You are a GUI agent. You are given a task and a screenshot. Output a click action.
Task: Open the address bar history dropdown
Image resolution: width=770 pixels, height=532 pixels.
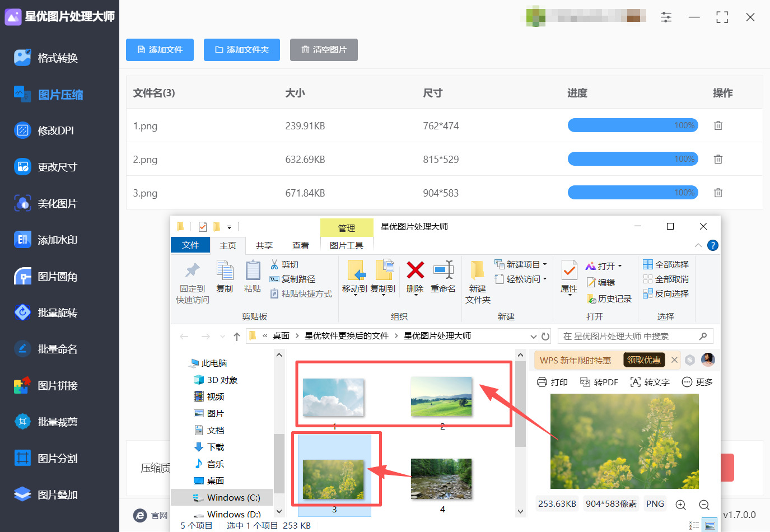click(x=534, y=337)
